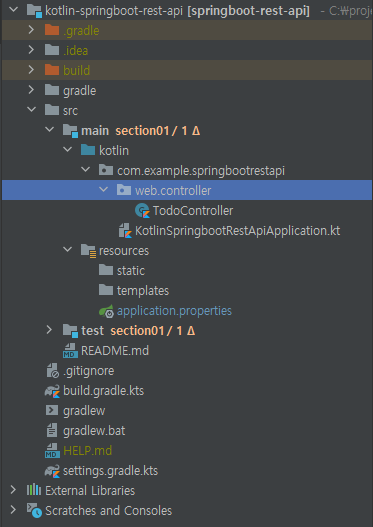
Task: Open the HELP.md file
Action: [x=87, y=450]
